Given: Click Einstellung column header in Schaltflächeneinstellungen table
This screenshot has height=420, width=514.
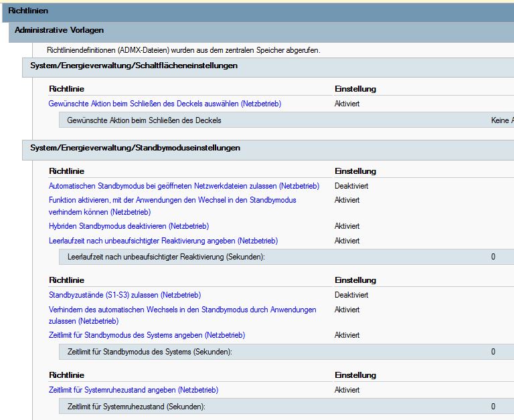Looking at the screenshot, I should coord(355,89).
